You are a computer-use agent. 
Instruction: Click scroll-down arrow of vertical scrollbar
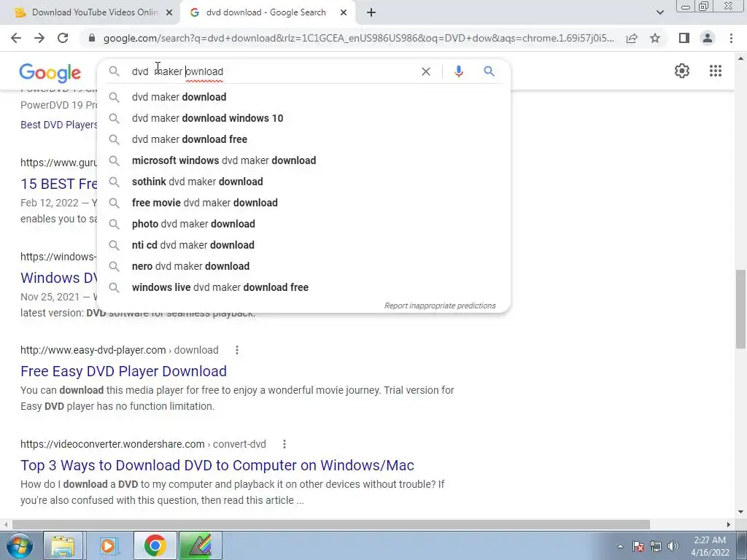(x=740, y=512)
